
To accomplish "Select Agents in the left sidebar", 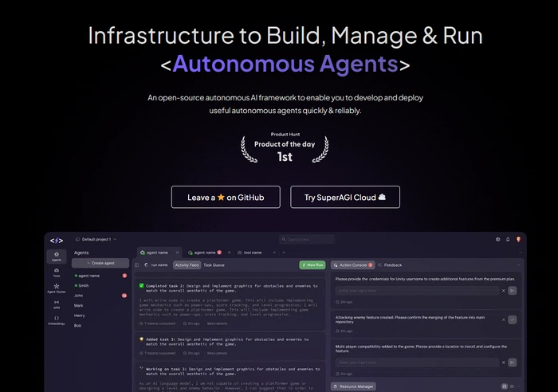I will point(57,257).
